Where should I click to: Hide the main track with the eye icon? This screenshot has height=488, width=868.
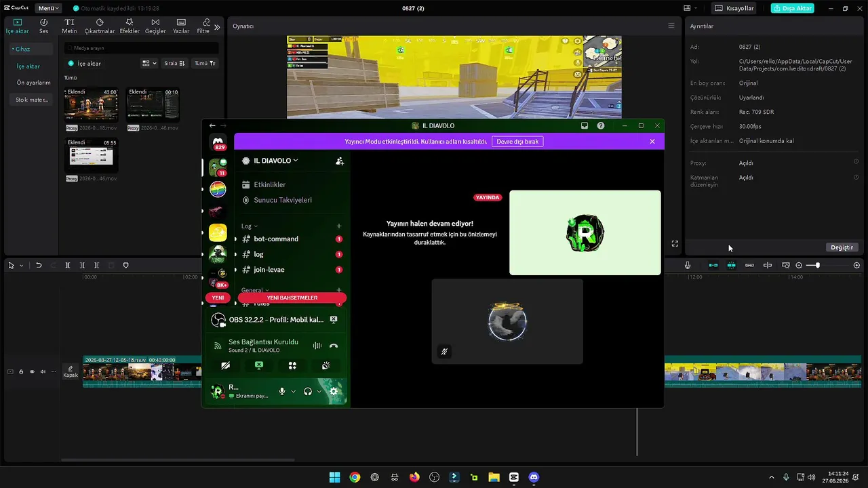[32, 371]
